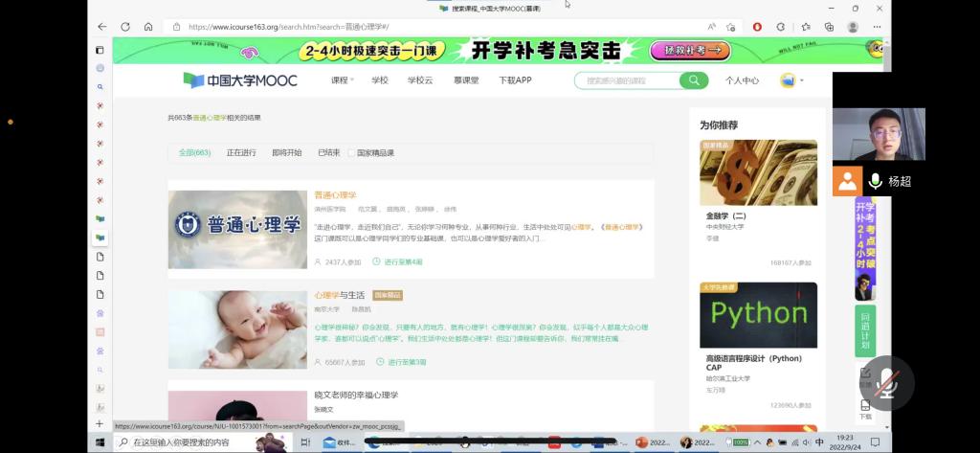Open Favorites list icon in toolbar
The image size is (980, 453).
pyautogui.click(x=806, y=27)
